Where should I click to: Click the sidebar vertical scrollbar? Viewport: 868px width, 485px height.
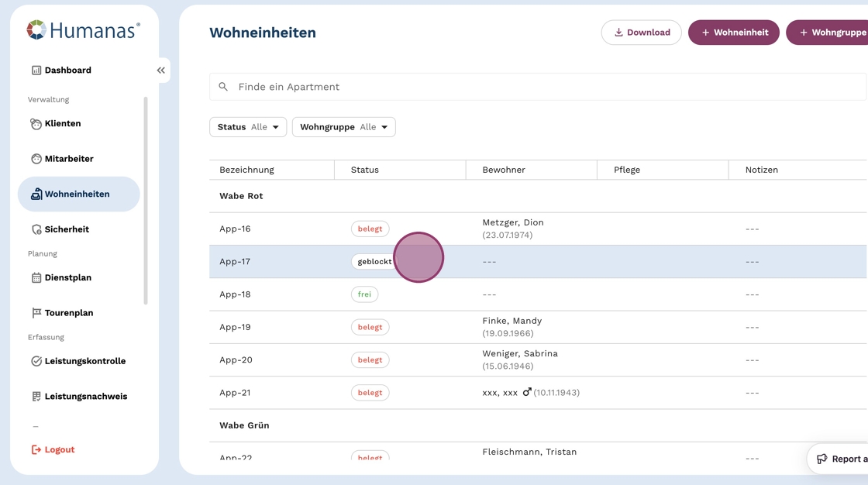[146, 200]
